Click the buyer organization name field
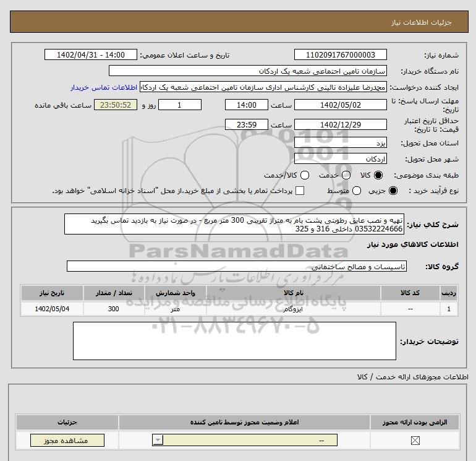476x461 pixels. (x=248, y=71)
